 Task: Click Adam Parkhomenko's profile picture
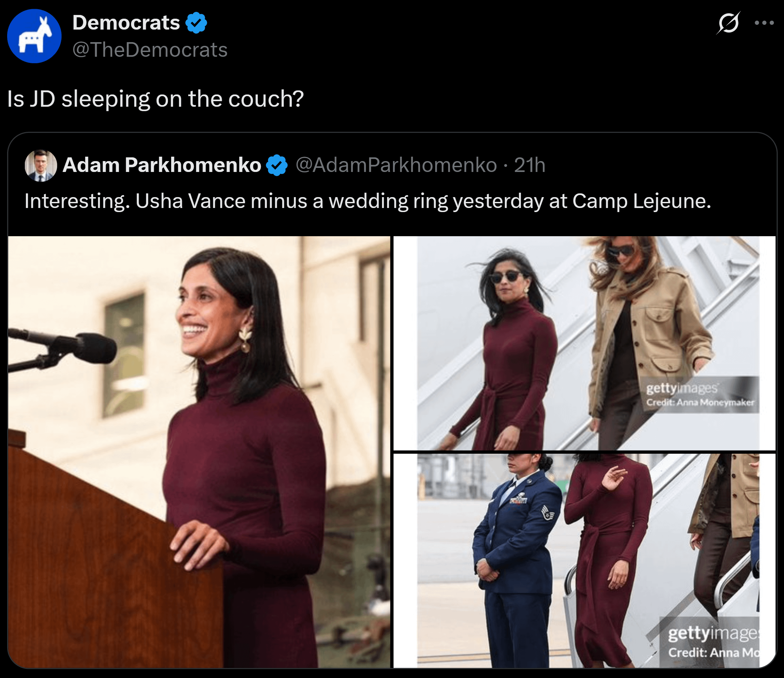click(41, 166)
